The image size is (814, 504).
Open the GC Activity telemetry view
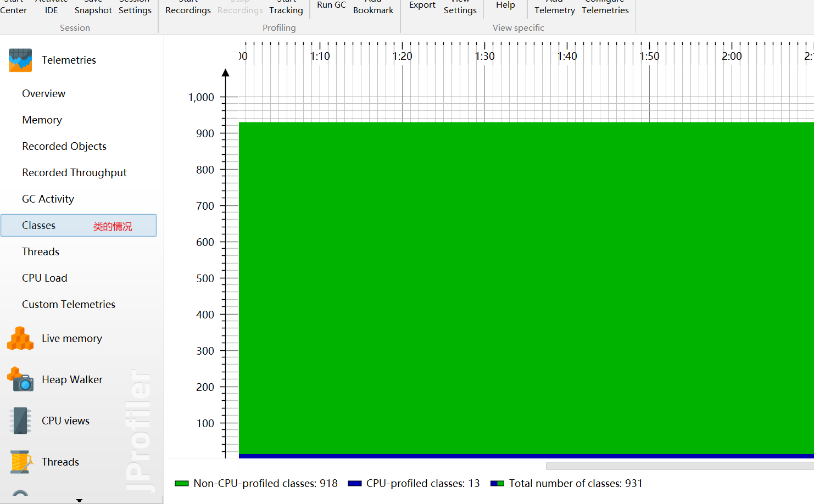coord(48,199)
